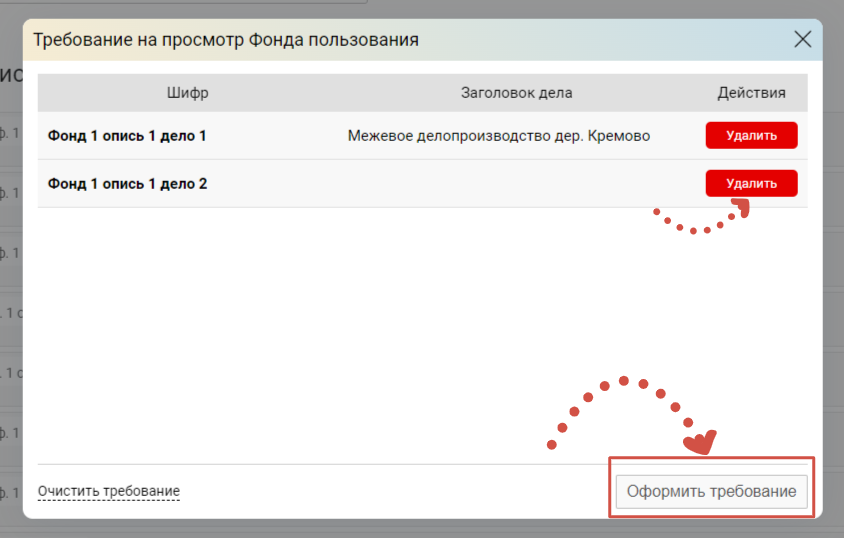Select the 'Фонд 1 опись 1 дело 1' cipher cell
844x538 pixels.
point(127,135)
